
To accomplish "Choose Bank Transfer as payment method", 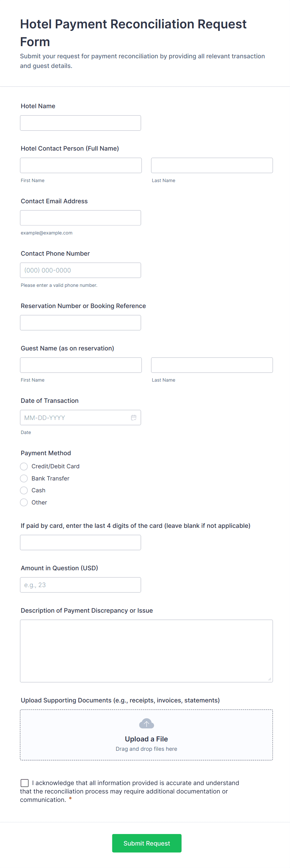I will point(24,478).
